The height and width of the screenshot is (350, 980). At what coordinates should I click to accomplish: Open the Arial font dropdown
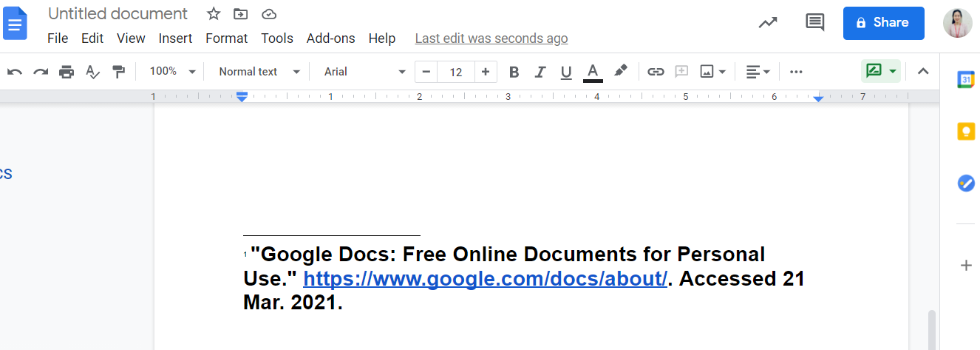365,72
